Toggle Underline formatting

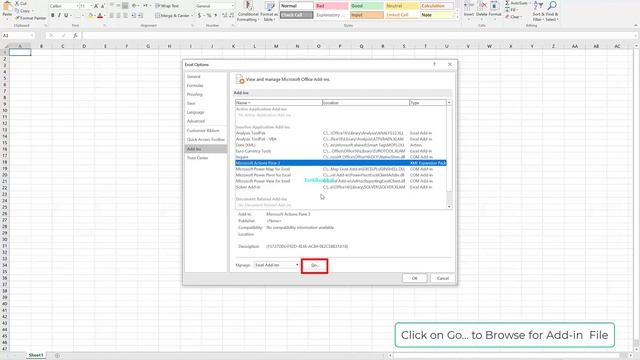click(x=66, y=16)
